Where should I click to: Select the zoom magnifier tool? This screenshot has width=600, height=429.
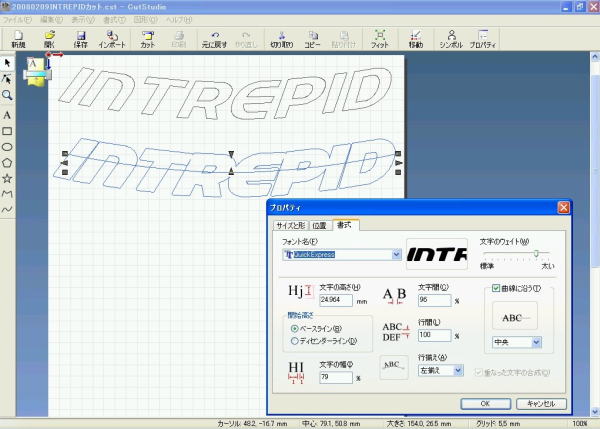(7, 95)
